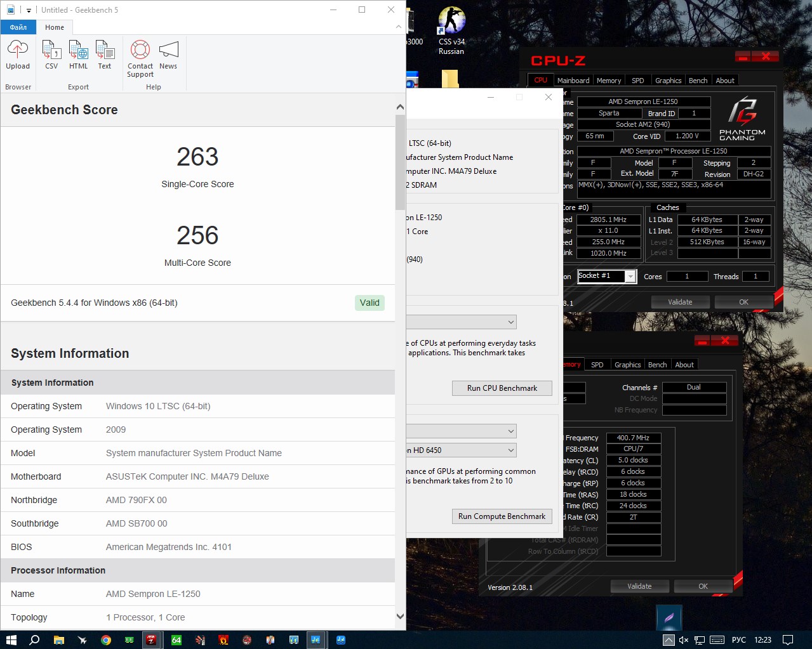The image size is (812, 649).
Task: Open the HD 6450 GPU dropdown
Action: coord(462,450)
